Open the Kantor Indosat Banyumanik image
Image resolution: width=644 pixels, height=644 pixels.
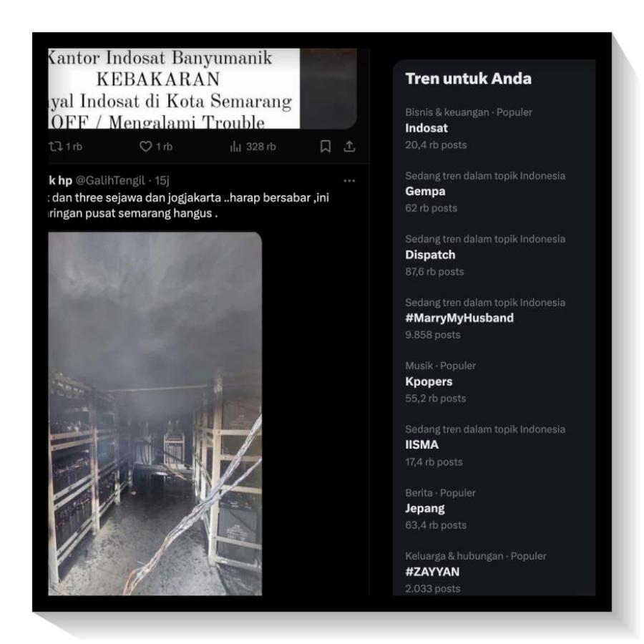pos(202,89)
